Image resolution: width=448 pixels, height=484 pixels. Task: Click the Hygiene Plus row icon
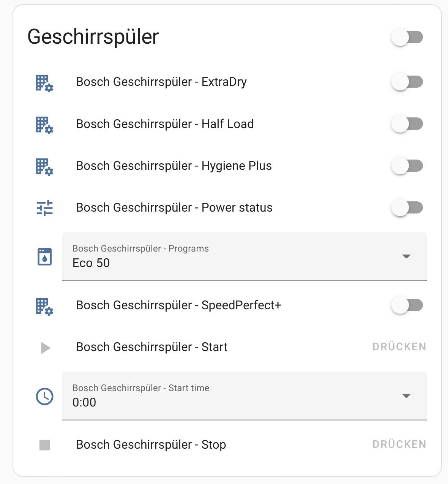(44, 166)
